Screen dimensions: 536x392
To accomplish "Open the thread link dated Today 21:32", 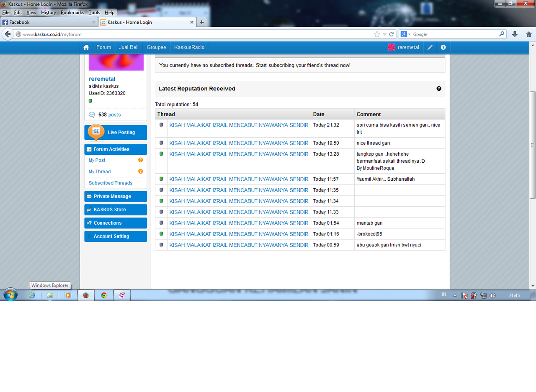I will point(239,125).
